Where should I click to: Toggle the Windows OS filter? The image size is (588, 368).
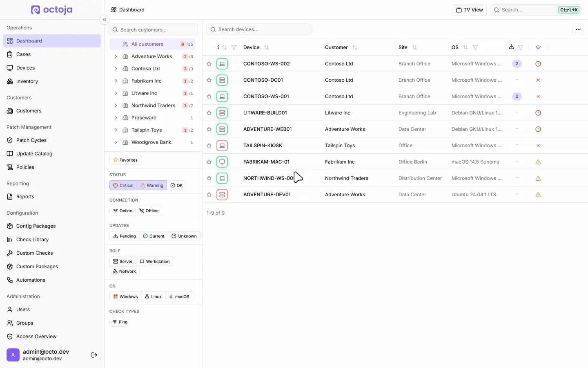click(x=125, y=296)
